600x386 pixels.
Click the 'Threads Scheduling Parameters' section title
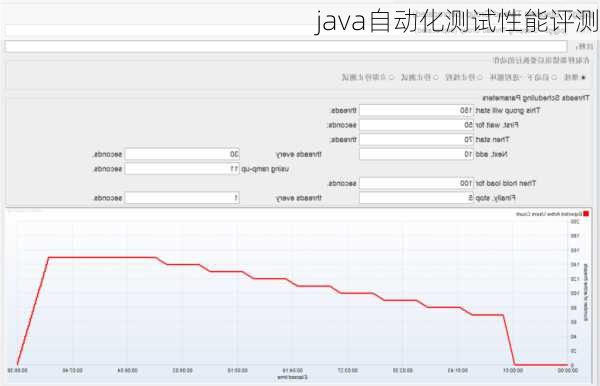[536, 98]
